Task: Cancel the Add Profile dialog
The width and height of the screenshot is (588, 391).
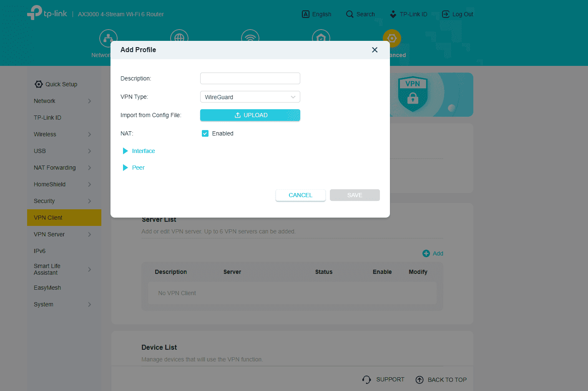Action: tap(300, 195)
